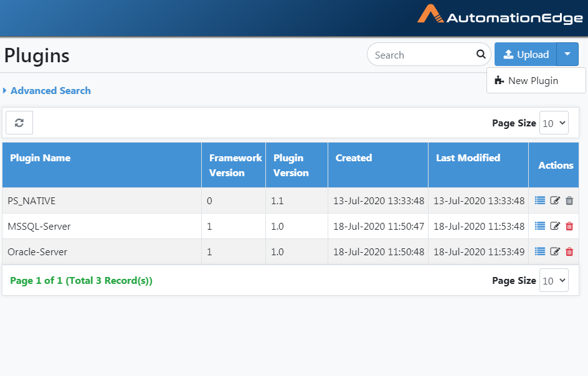588x376 pixels.
Task: Click the grey trash icon for PS_NATIVE
Action: 569,200
